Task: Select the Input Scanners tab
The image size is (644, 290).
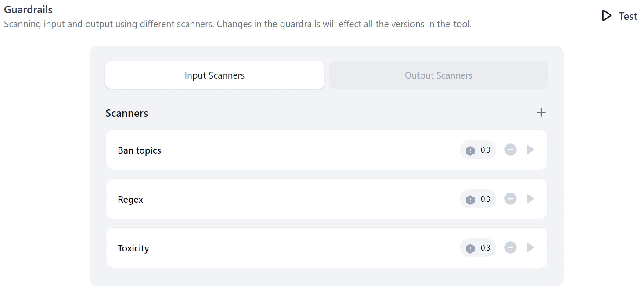Action: pos(214,75)
